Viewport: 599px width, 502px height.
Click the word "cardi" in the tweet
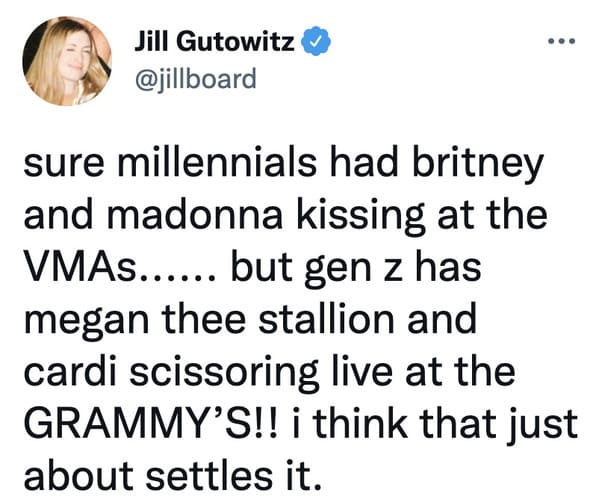(x=70, y=371)
